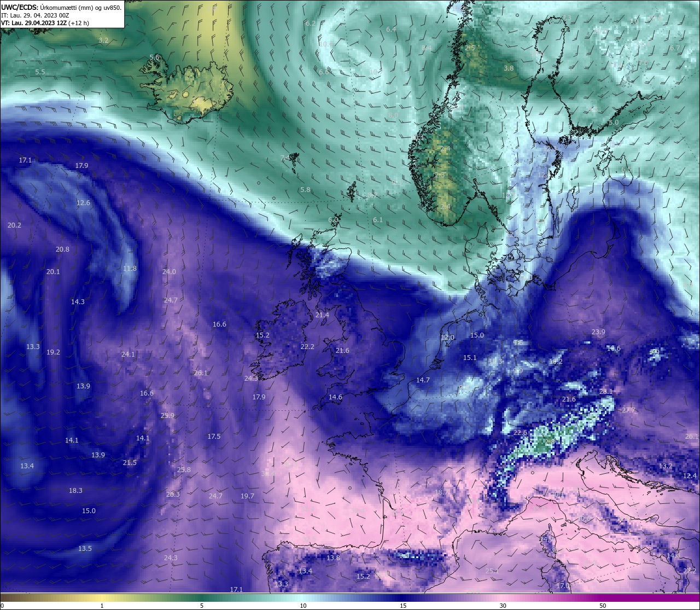Select the 6.1 value in the North Sea

point(378,220)
